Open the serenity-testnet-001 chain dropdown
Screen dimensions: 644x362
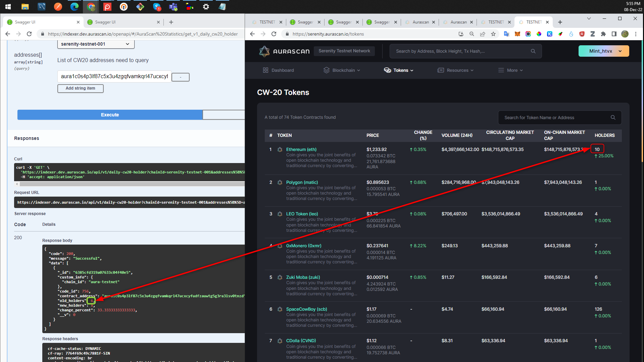click(x=96, y=44)
